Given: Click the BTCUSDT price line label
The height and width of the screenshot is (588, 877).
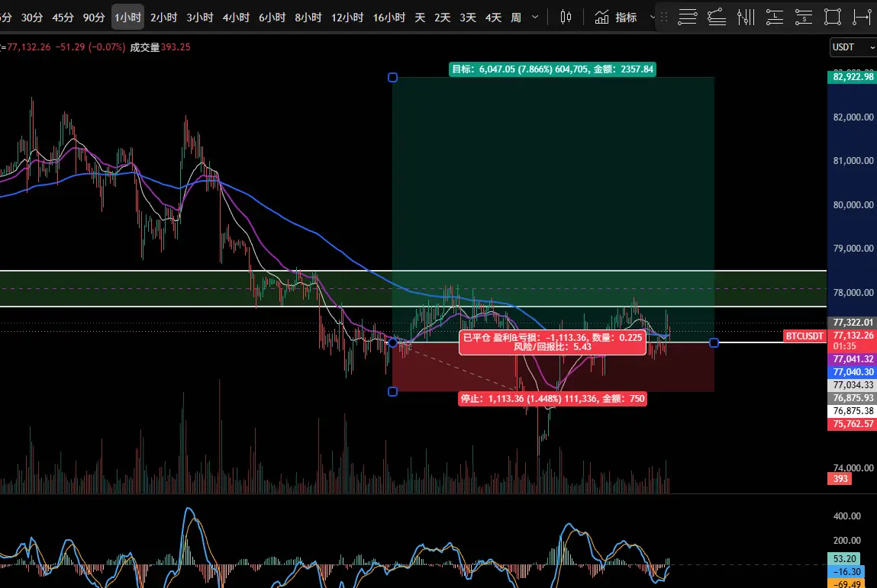Looking at the screenshot, I should click(x=804, y=336).
